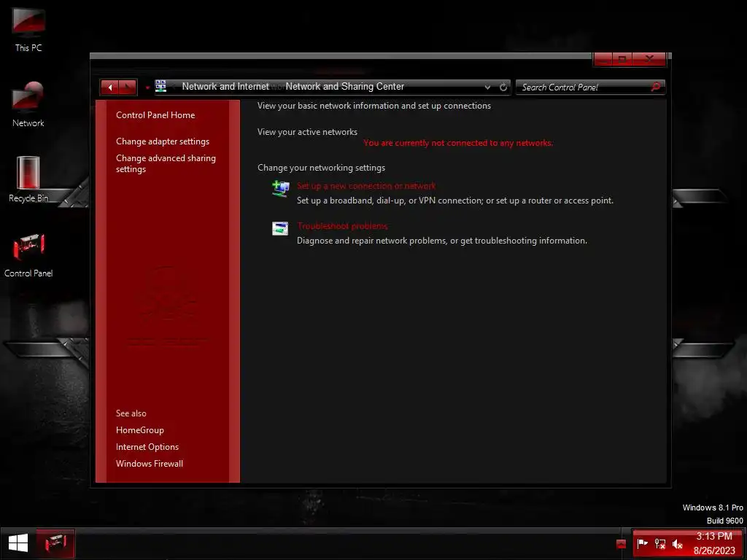Select Network and Sharing Center breadcrumb

(344, 86)
